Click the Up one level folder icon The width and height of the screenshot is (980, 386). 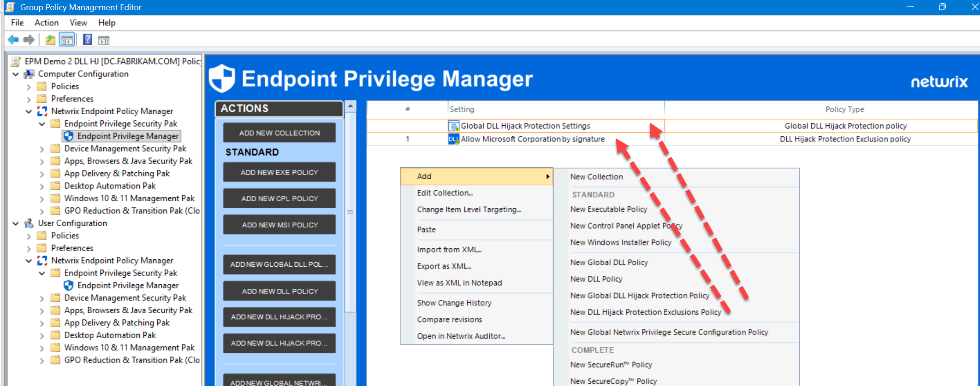(50, 40)
